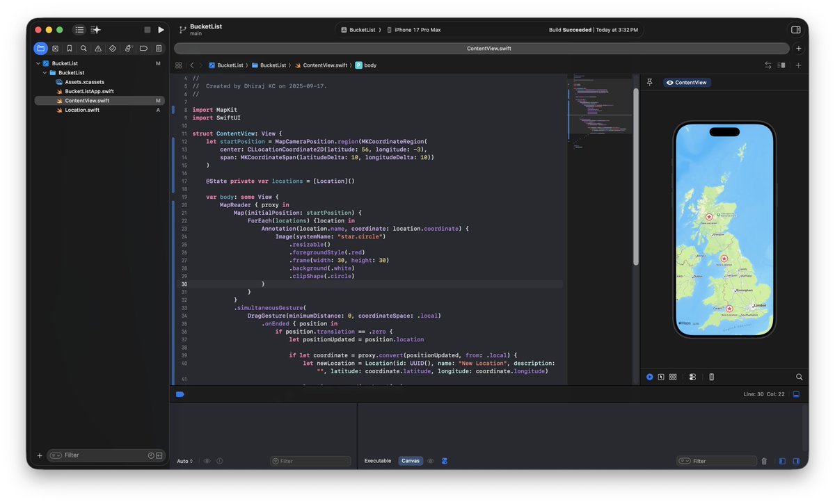
Task: Toggle the console pane
Action: pyautogui.click(x=796, y=461)
